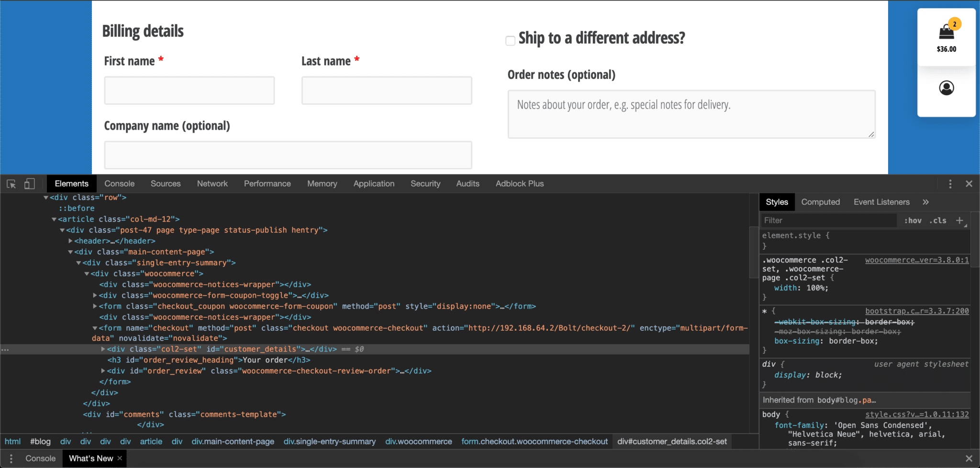Image resolution: width=980 pixels, height=468 pixels.
Task: Collapse the div class row node
Action: [46, 198]
